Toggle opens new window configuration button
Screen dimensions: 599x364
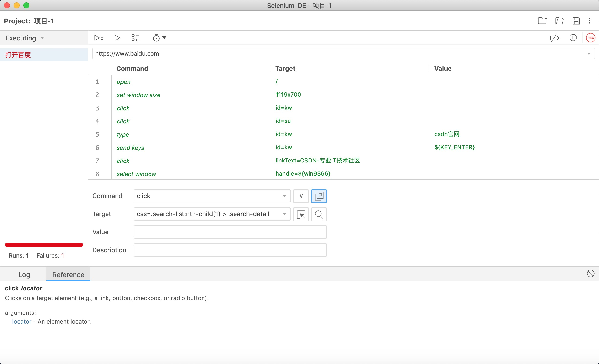click(x=319, y=196)
